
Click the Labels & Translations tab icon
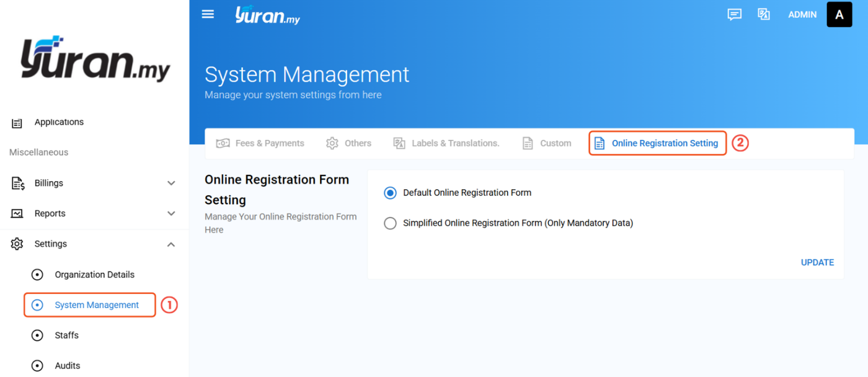399,143
